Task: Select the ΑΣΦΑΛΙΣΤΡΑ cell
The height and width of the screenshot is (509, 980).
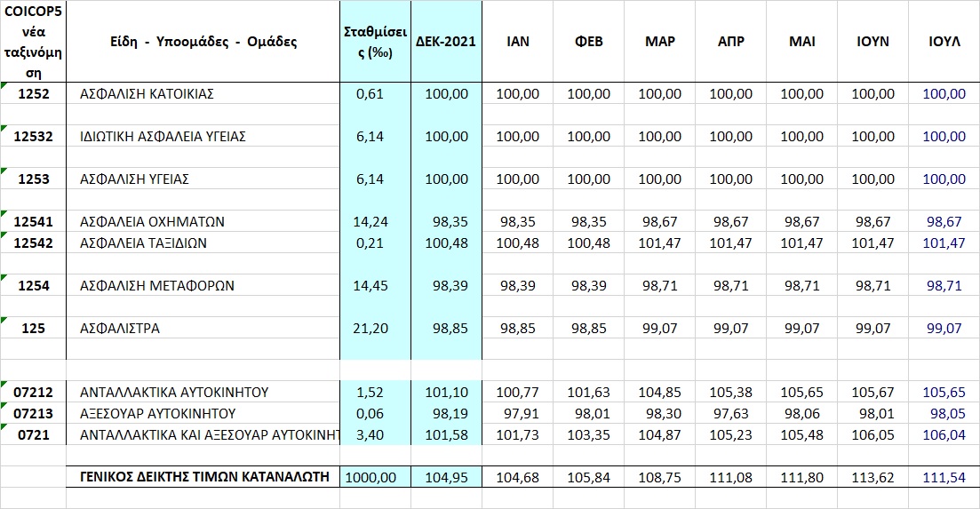Action: [203, 328]
